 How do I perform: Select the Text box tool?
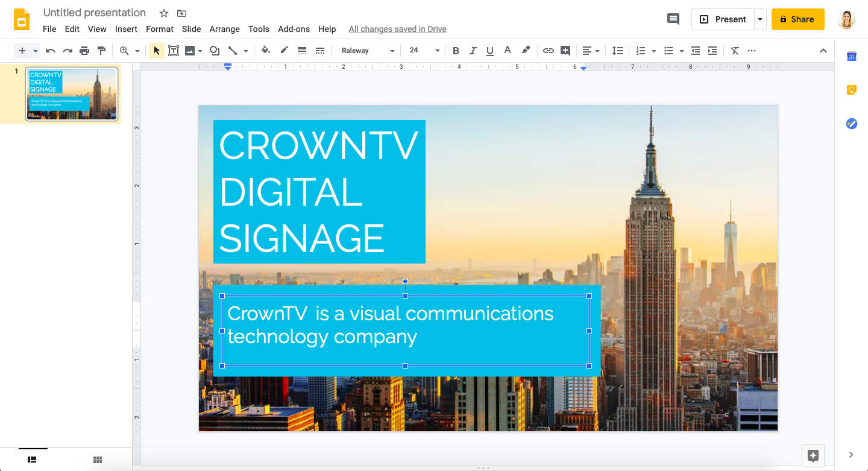[174, 51]
